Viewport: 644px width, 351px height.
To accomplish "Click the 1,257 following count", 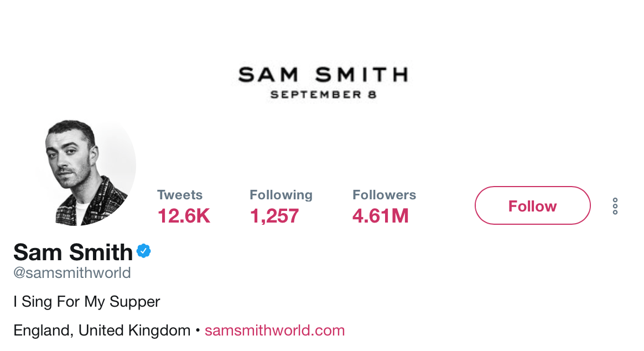I will point(274,215).
